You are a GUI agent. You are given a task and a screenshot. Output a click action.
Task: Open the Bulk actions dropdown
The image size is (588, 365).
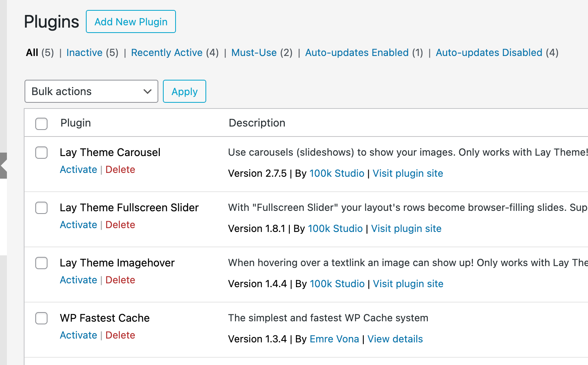(91, 91)
